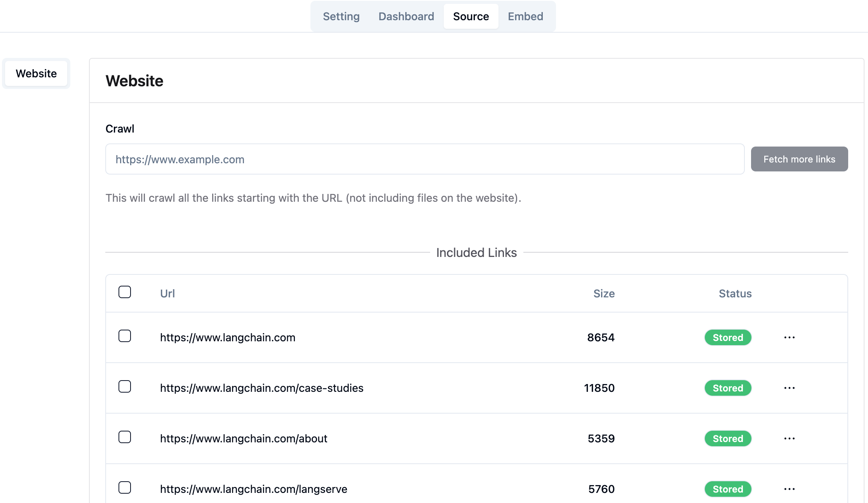Click the crawl URL input field
The image size is (868, 503).
[x=425, y=159]
